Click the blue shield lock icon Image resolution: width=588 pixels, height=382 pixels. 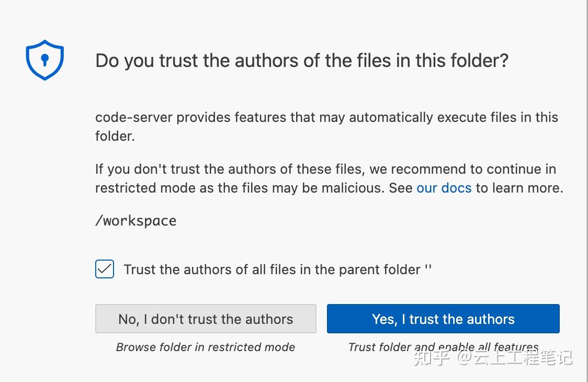pos(44,60)
